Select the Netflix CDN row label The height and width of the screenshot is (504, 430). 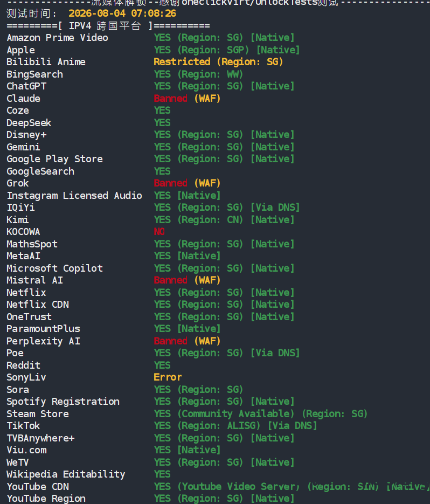[38, 305]
